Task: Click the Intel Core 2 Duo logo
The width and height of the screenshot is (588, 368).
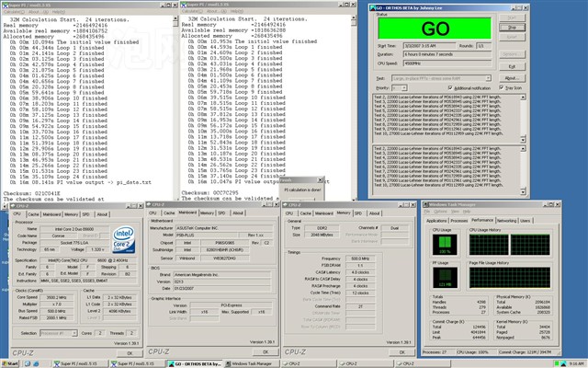Action: [124, 239]
